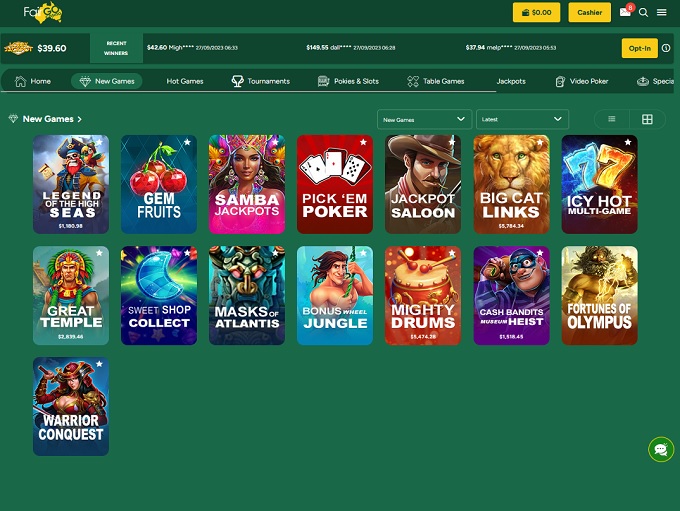The image size is (680, 511).
Task: Click the star on Icy Hot Multi-Game
Action: click(x=627, y=143)
